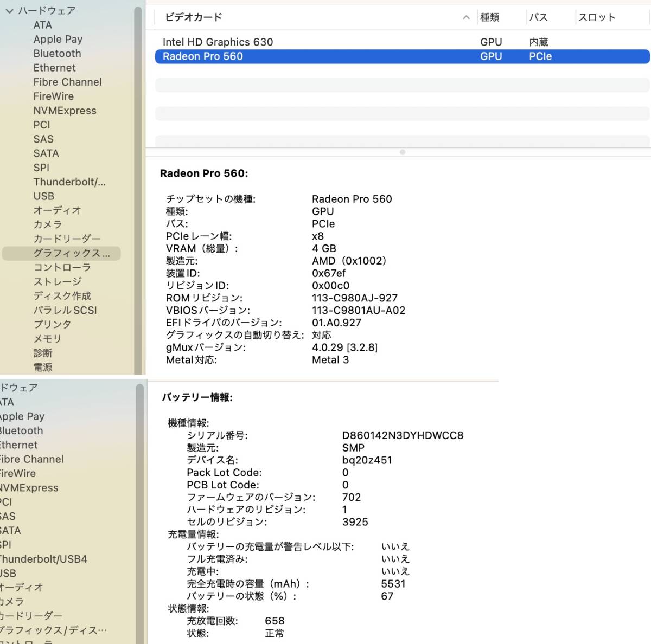Open プリンタ in the upper sidebar
Viewport: 651px width, 644px height.
52,324
